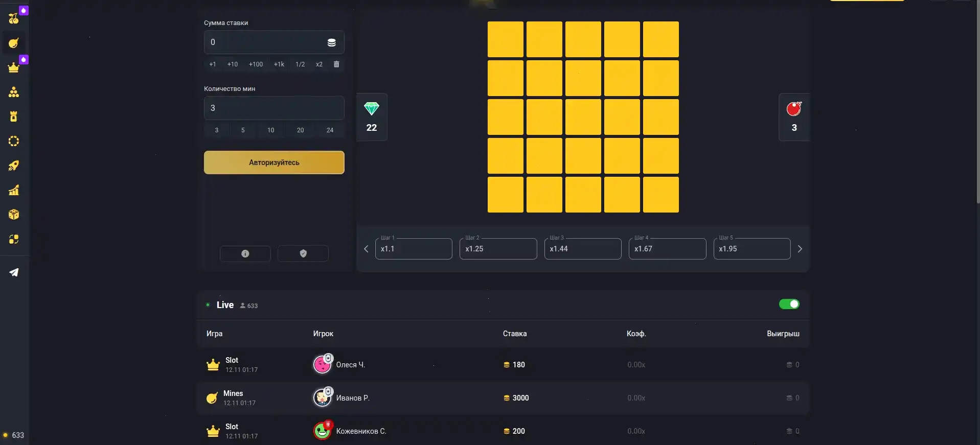The height and width of the screenshot is (445, 980).
Task: Select the tower game icon in sidebar
Action: 14,116
